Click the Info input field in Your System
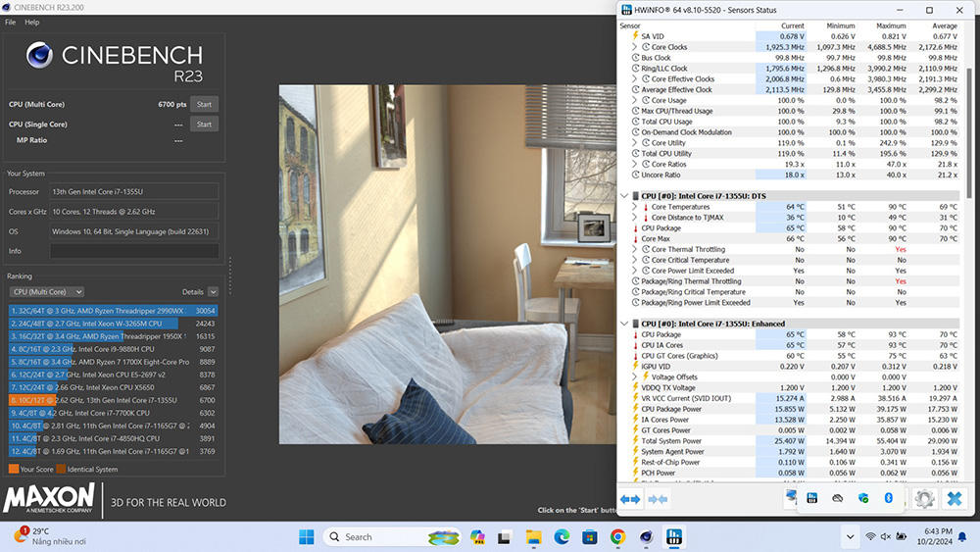This screenshot has width=980, height=552. 134,251
